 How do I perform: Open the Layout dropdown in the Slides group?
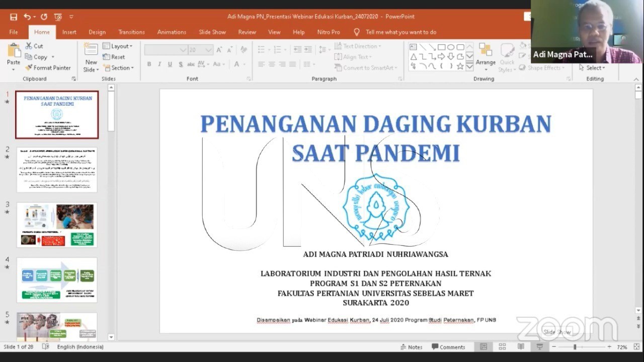click(118, 46)
